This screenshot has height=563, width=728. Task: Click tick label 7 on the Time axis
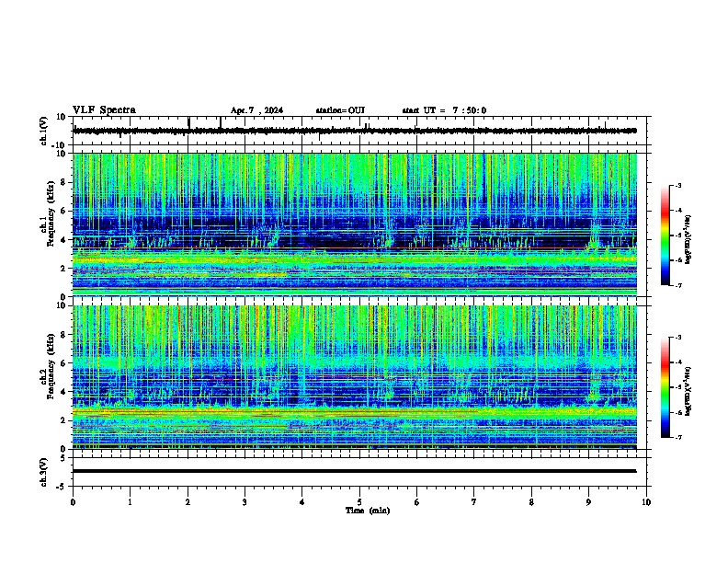tap(474, 502)
